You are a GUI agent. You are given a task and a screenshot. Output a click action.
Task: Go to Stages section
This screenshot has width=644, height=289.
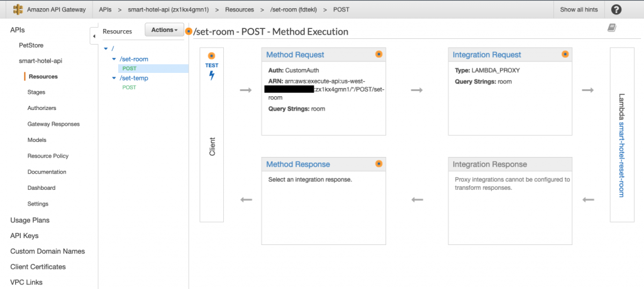[x=36, y=92]
